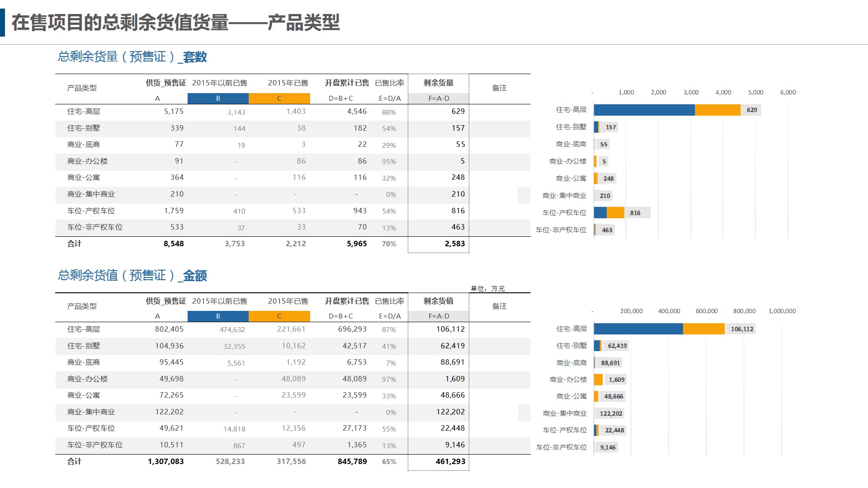This screenshot has width=868, height=488.
Task: Click remaining value 48,666 in amount table
Action: [453, 395]
